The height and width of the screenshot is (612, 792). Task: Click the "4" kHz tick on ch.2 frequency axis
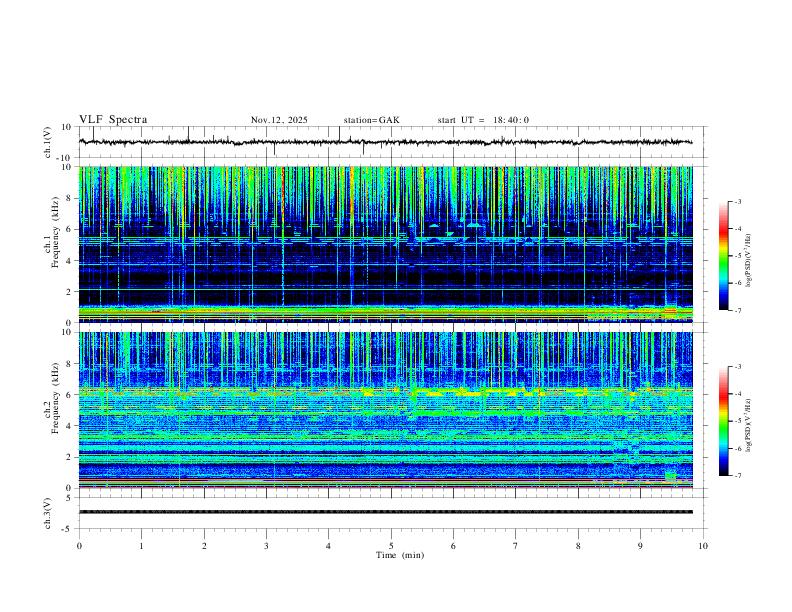click(70, 426)
